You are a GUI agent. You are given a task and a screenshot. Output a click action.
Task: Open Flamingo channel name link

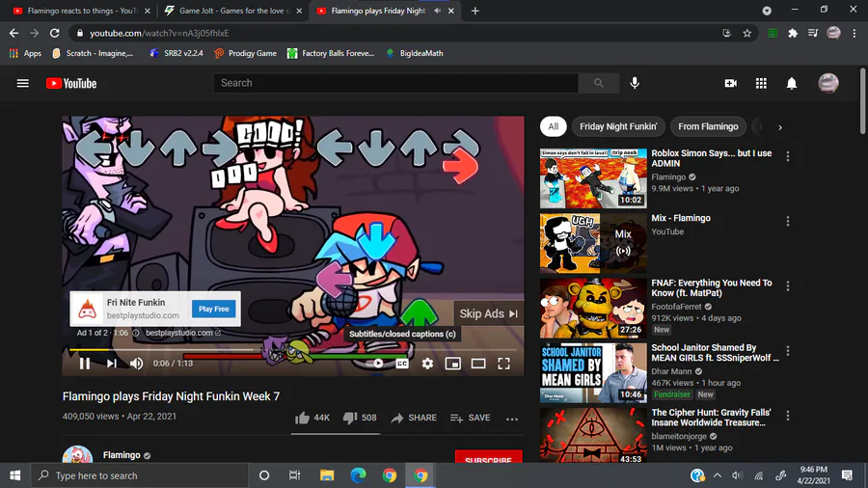coord(122,455)
